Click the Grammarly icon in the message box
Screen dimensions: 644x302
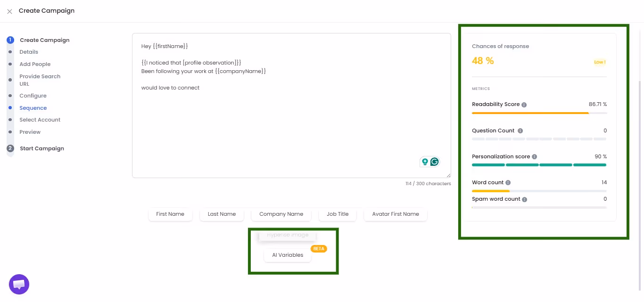[x=434, y=162]
